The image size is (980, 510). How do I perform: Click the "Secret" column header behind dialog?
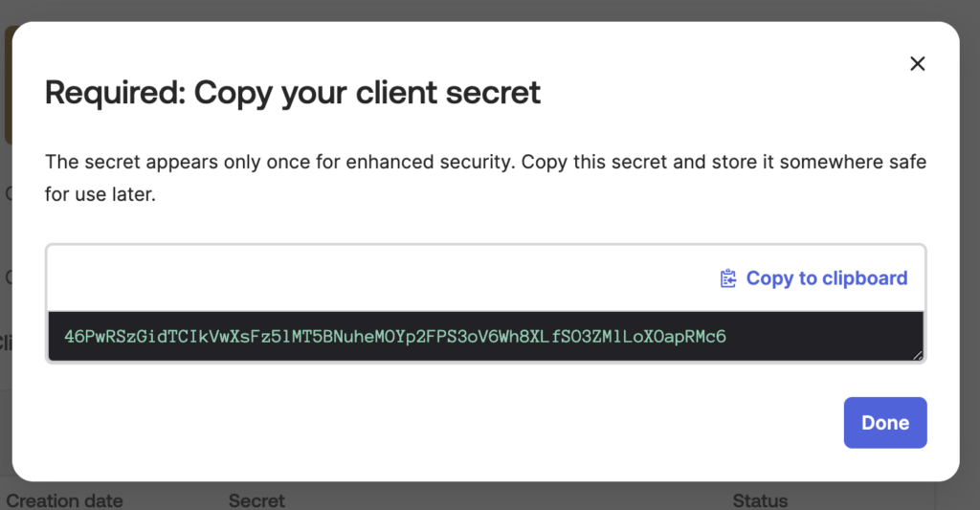tap(256, 500)
